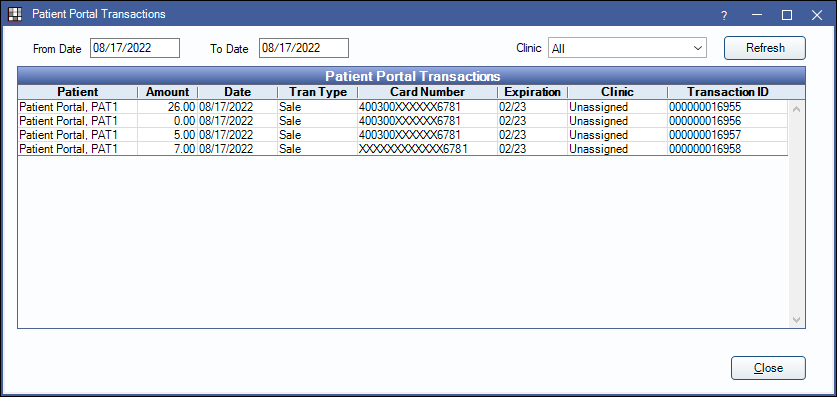Open the Clinic combo box showing All

tap(627, 48)
